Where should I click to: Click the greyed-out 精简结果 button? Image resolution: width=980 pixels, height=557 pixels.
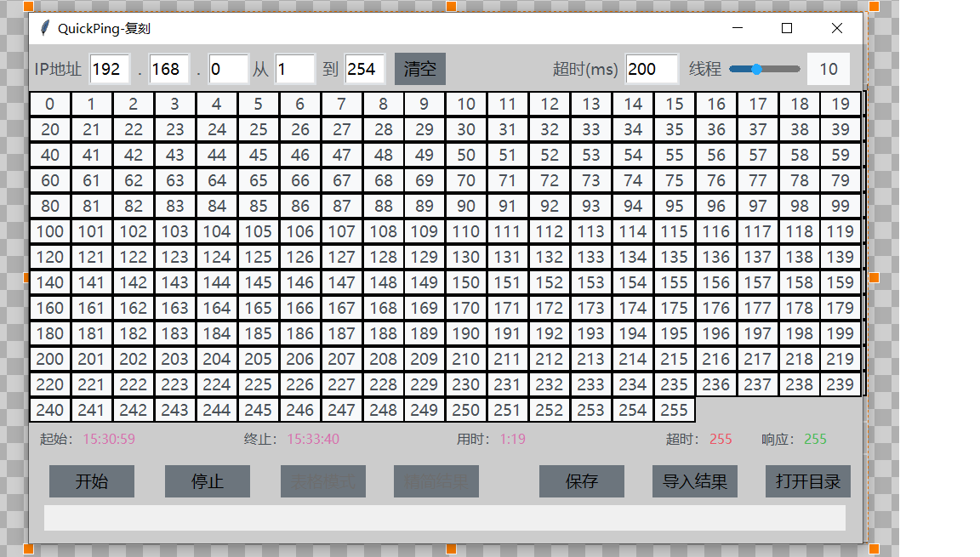pyautogui.click(x=436, y=481)
